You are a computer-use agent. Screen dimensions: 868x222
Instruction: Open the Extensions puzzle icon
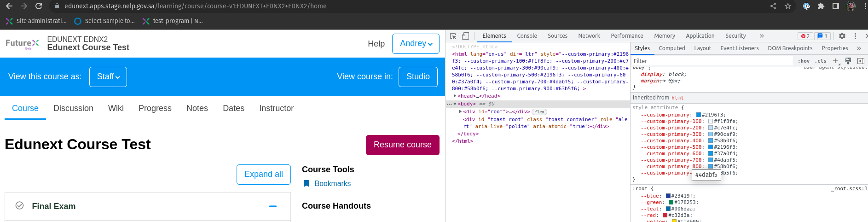click(x=821, y=6)
